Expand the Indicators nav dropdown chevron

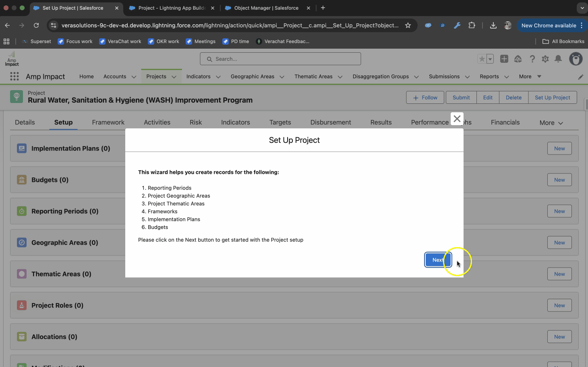click(218, 77)
